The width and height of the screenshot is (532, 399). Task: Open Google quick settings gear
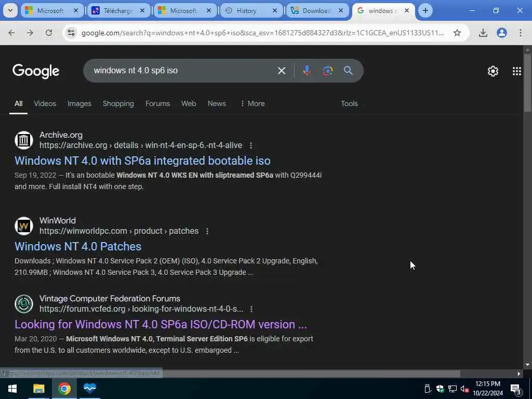click(493, 71)
